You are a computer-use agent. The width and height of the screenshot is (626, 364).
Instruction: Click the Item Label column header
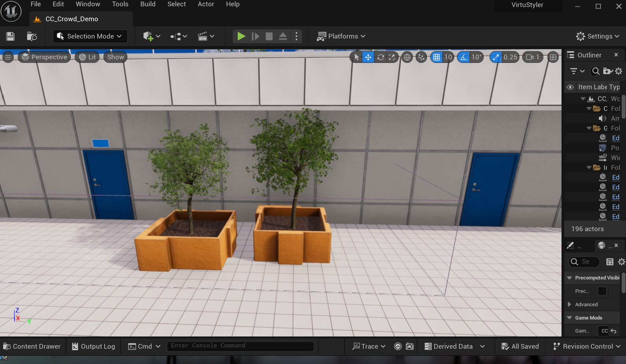tap(592, 87)
